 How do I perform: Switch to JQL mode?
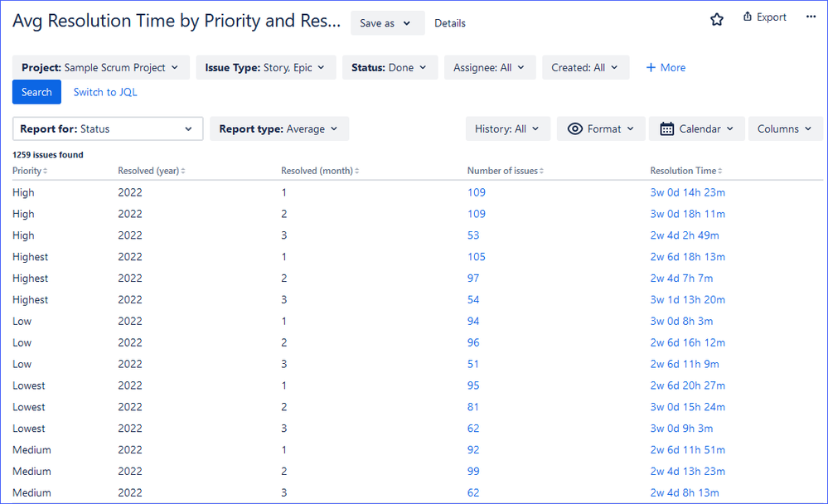click(105, 92)
